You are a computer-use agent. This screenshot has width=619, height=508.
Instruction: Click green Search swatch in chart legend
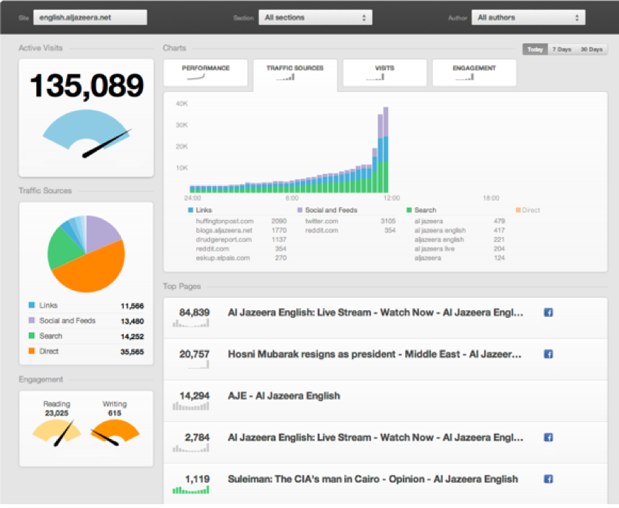tap(409, 210)
